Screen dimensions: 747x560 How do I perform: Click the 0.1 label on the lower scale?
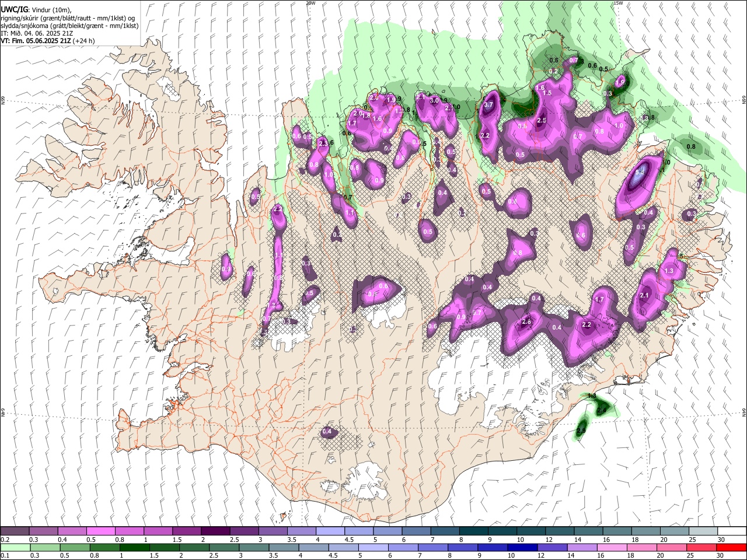4,555
